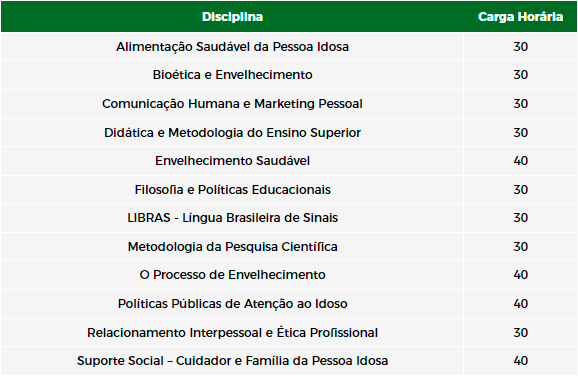Select Filosofia e Políticas Educacionais
The image size is (578, 376).
click(x=232, y=189)
